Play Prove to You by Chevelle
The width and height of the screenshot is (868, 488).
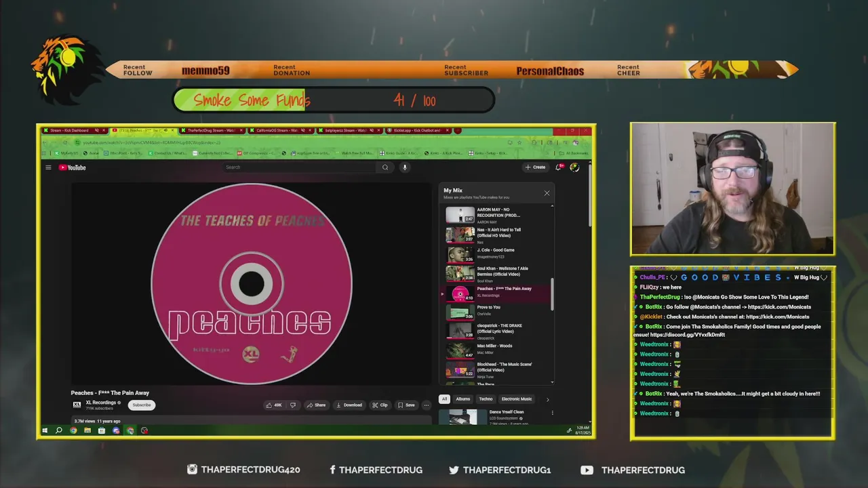(x=495, y=312)
